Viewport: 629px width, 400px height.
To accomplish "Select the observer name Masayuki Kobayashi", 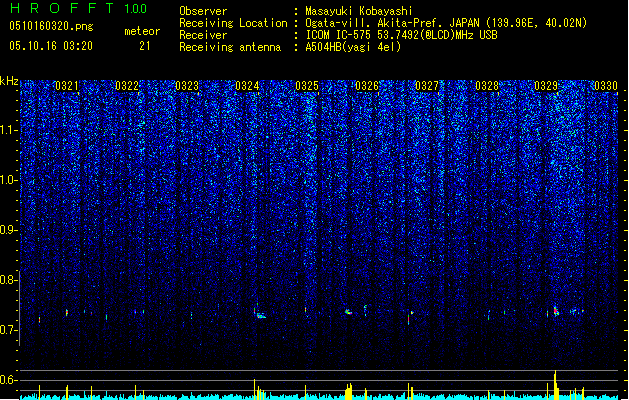I will pyautogui.click(x=359, y=11).
